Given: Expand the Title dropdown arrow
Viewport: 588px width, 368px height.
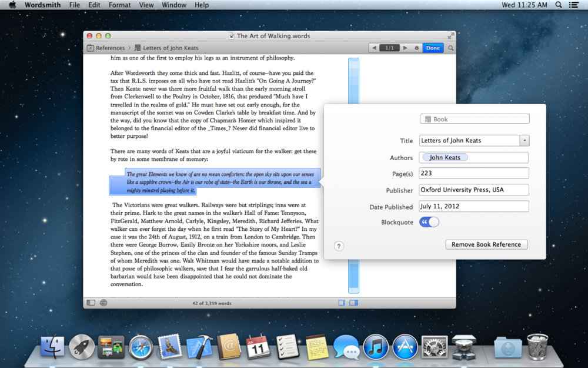Looking at the screenshot, I should point(524,141).
